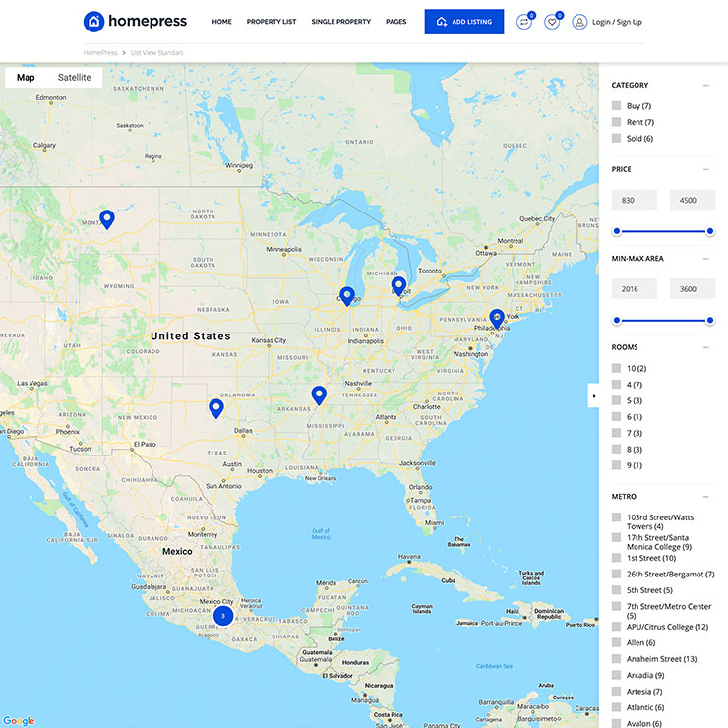Click the map pin near Philadelphia
The width and height of the screenshot is (728, 728).
497,318
